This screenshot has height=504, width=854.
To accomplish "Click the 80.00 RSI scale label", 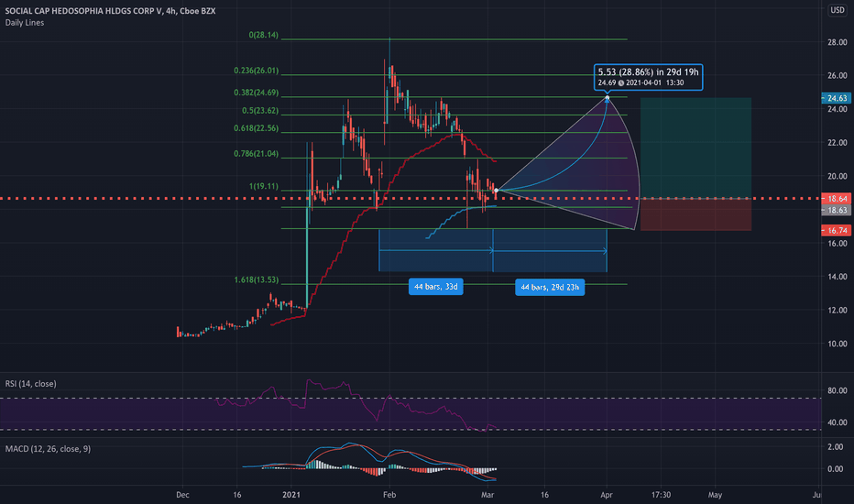I will coord(838,390).
